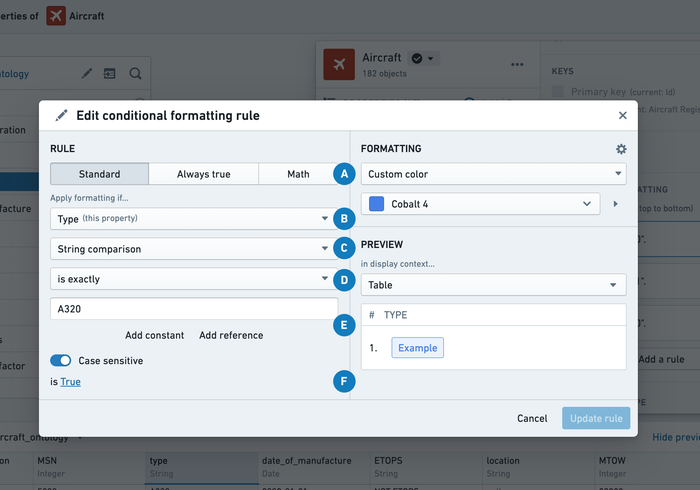The height and width of the screenshot is (490, 700).
Task: Select the Math rule tab
Action: coord(298,174)
